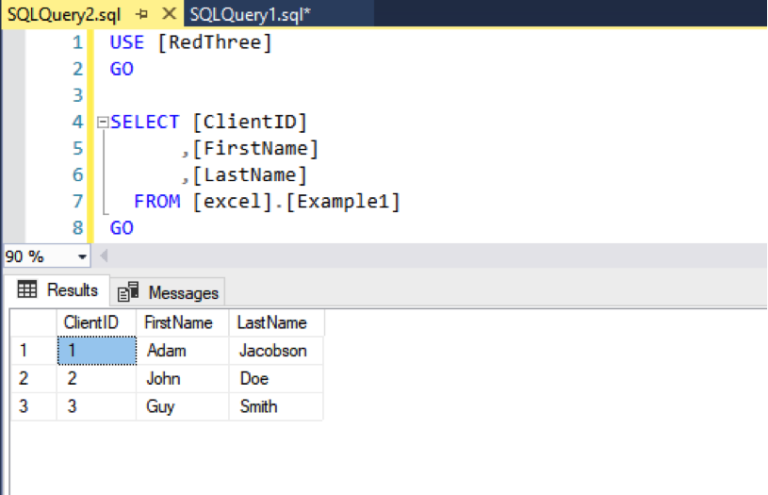This screenshot has width=768, height=495.
Task: Click the Jacobson cell
Action: [276, 351]
